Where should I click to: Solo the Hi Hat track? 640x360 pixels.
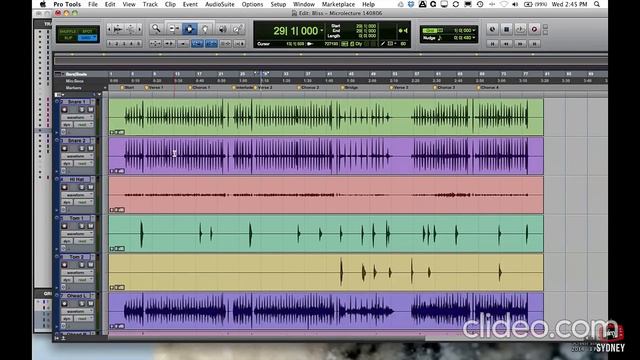(82, 187)
